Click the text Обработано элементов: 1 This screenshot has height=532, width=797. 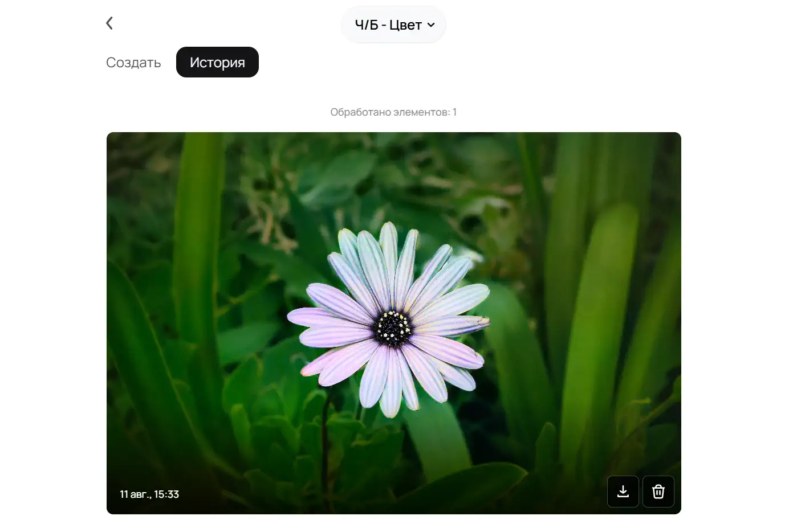click(393, 112)
